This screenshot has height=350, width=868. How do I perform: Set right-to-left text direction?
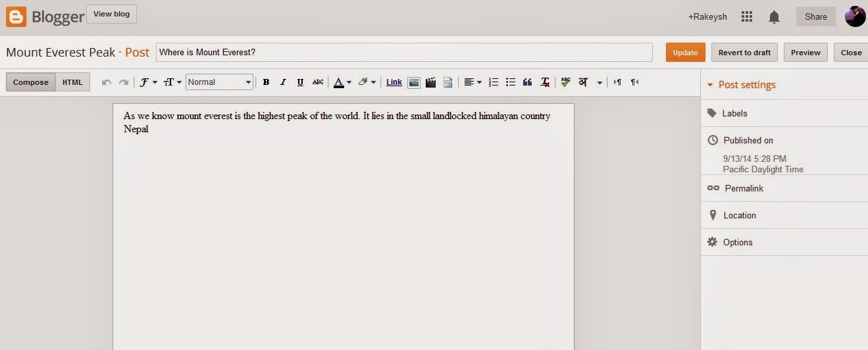(634, 82)
